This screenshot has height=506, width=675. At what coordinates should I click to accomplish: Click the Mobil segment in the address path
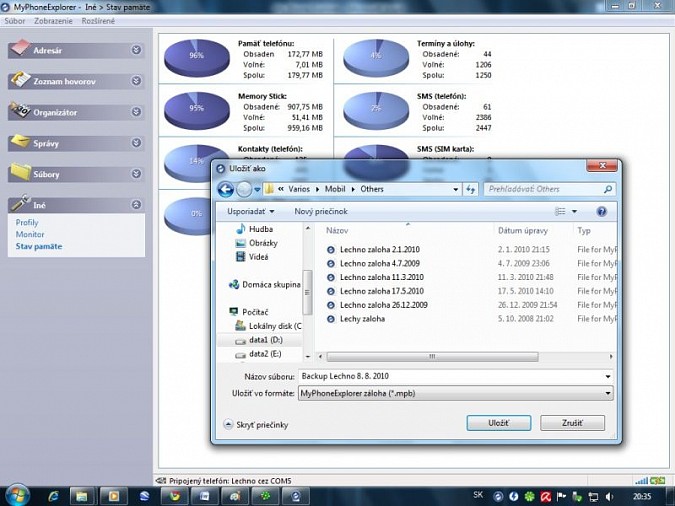(335, 189)
